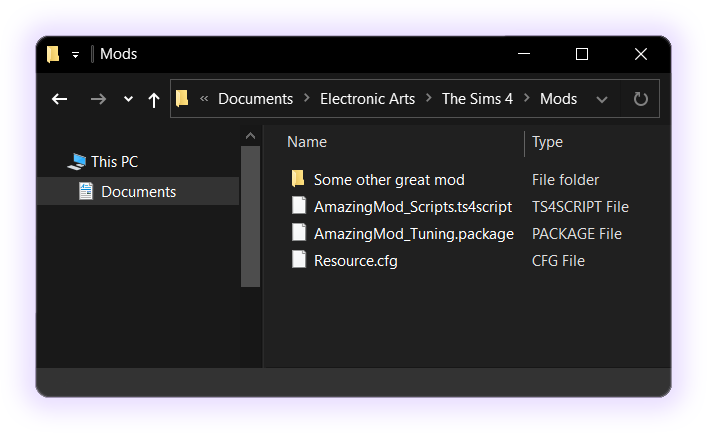Screen dimensions: 707x433
Task: Click the navigation pane scrollbar thumb
Action: click(250, 216)
